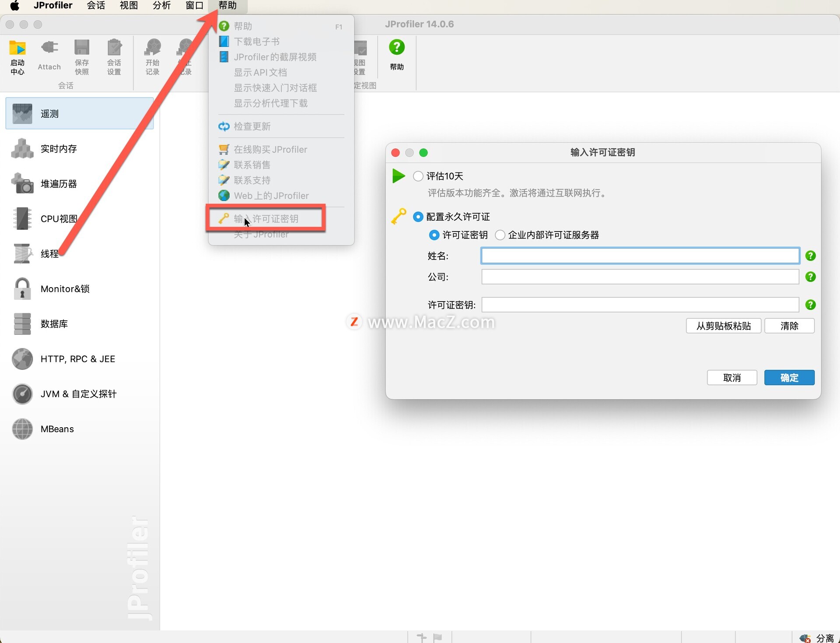Open CPU views (CPU视图) section
The image size is (840, 643).
[x=79, y=219]
